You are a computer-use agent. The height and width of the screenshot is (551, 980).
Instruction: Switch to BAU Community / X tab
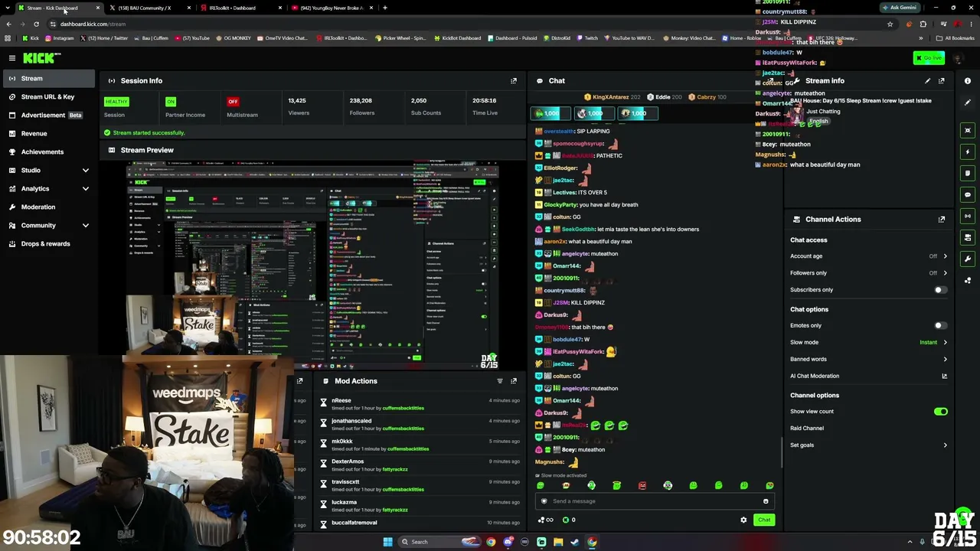pos(151,8)
